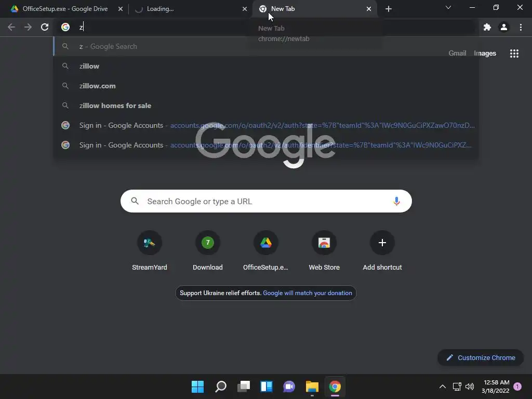This screenshot has width=532, height=399.
Task: Click the Google icon in the address bar
Action: click(65, 27)
